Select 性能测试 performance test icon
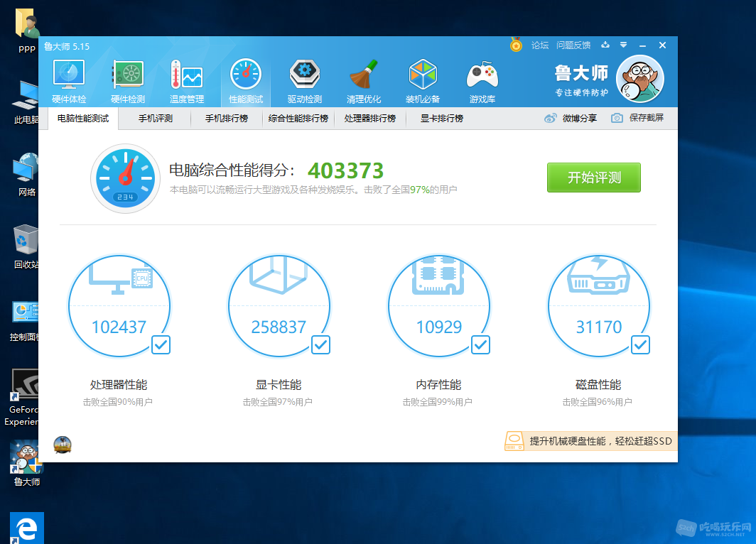The height and width of the screenshot is (544, 756). (x=246, y=82)
